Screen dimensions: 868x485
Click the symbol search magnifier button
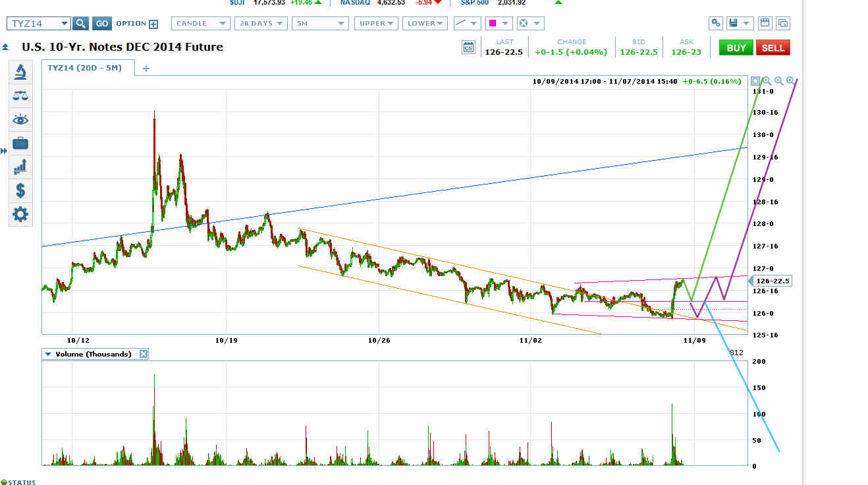[80, 24]
